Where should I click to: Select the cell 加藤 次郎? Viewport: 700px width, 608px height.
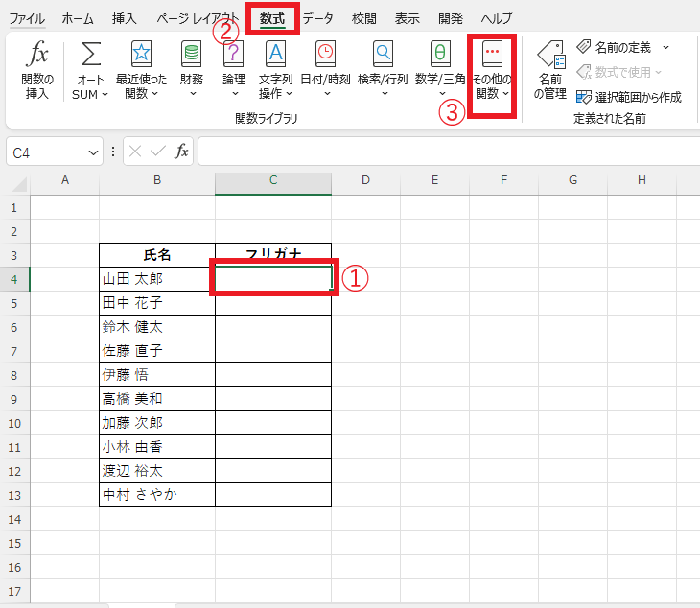[x=157, y=423]
